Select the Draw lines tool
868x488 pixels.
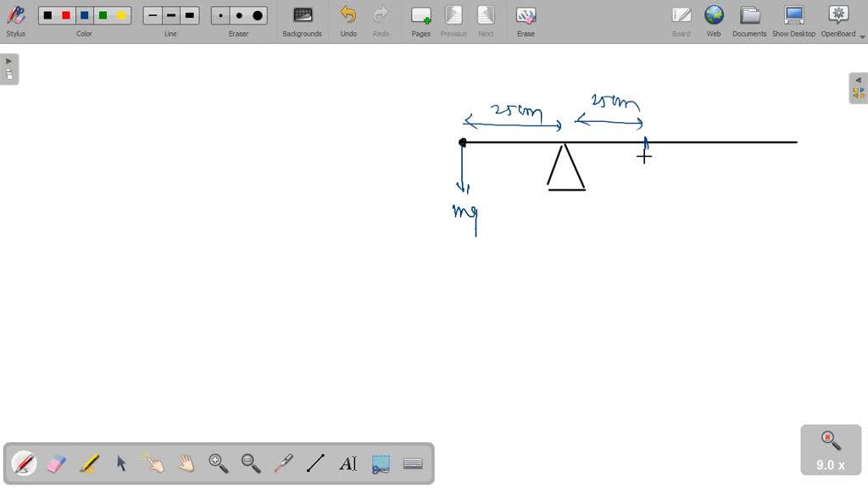pos(315,463)
